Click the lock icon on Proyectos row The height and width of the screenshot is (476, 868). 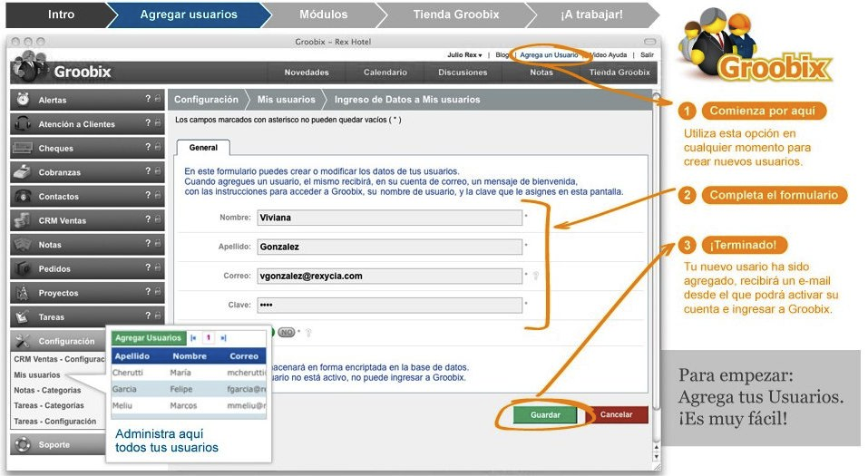coord(158,292)
